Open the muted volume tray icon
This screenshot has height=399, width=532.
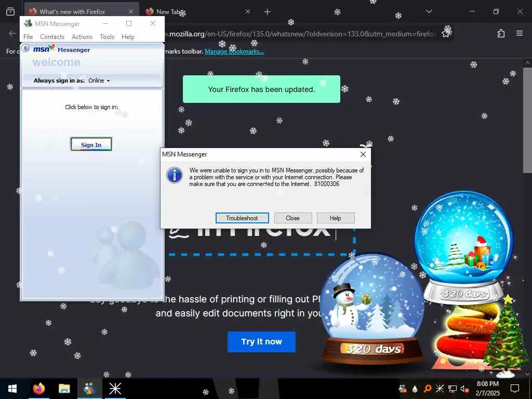(x=464, y=389)
